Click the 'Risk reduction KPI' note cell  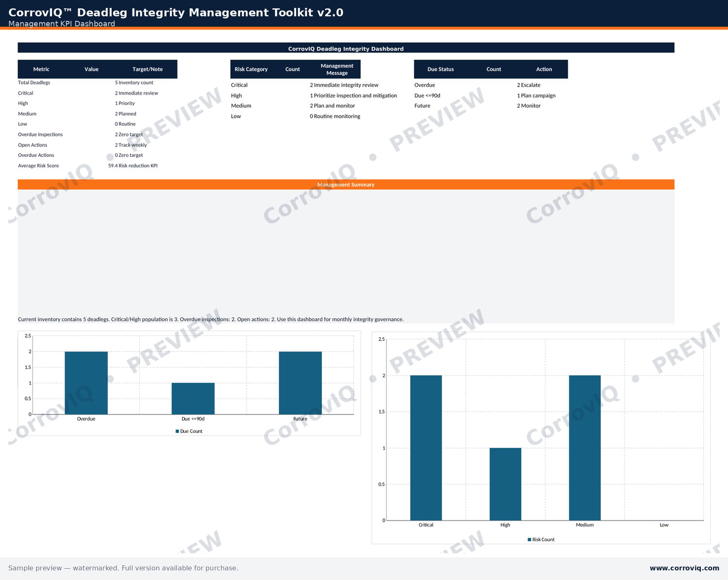(138, 166)
